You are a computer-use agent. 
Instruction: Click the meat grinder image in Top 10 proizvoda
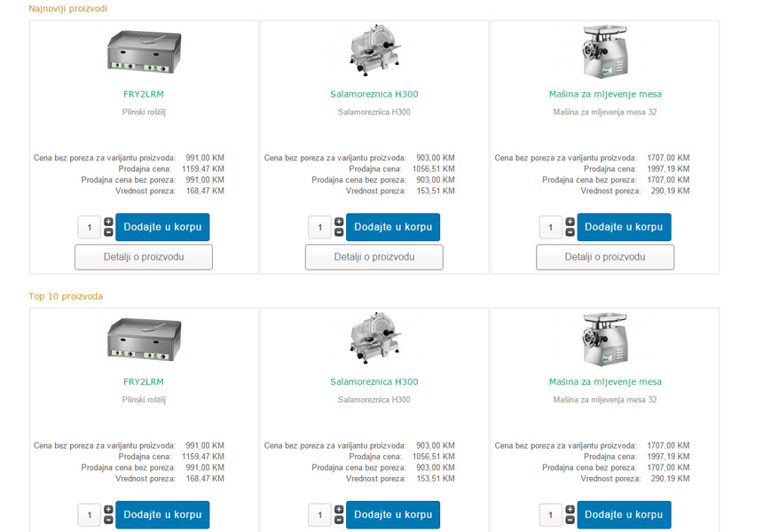(605, 340)
